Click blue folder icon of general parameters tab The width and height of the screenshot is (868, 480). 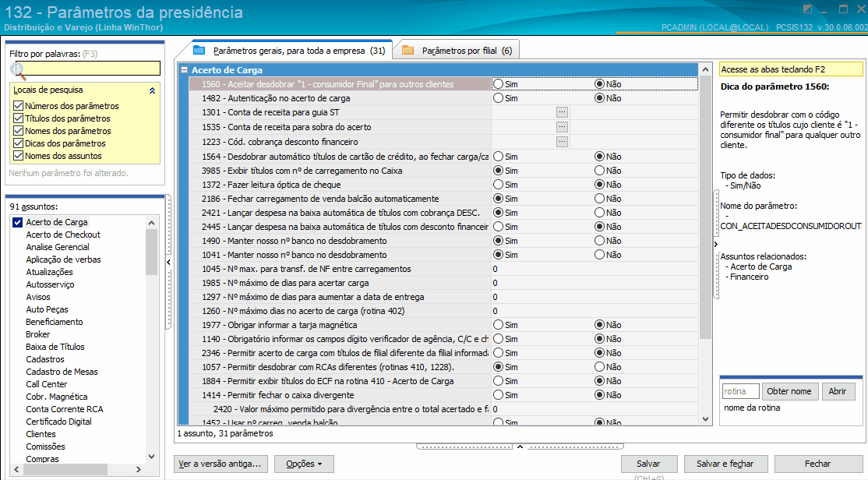click(199, 51)
